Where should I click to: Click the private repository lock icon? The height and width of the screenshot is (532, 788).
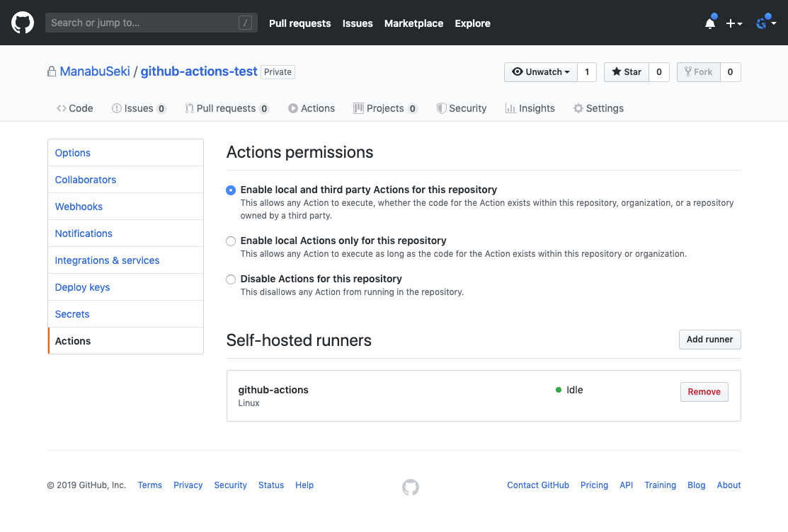pos(52,72)
